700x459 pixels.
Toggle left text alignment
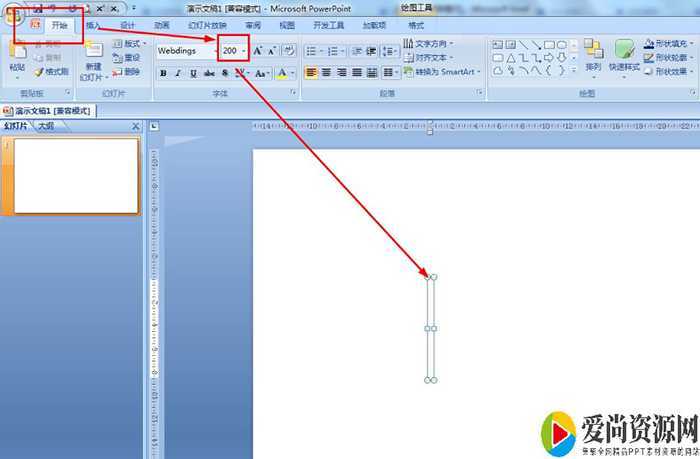311,73
